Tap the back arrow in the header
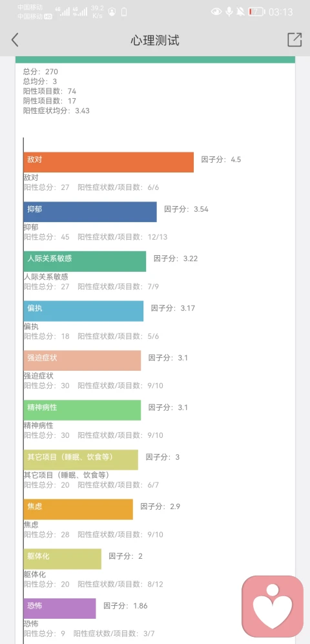310x644 pixels. [x=15, y=40]
